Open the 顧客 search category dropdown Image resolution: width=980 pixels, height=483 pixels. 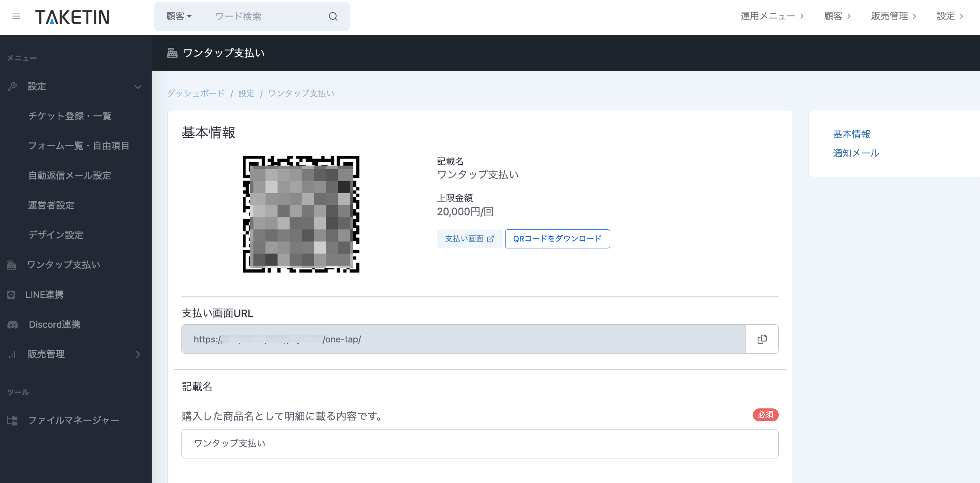coord(178,16)
